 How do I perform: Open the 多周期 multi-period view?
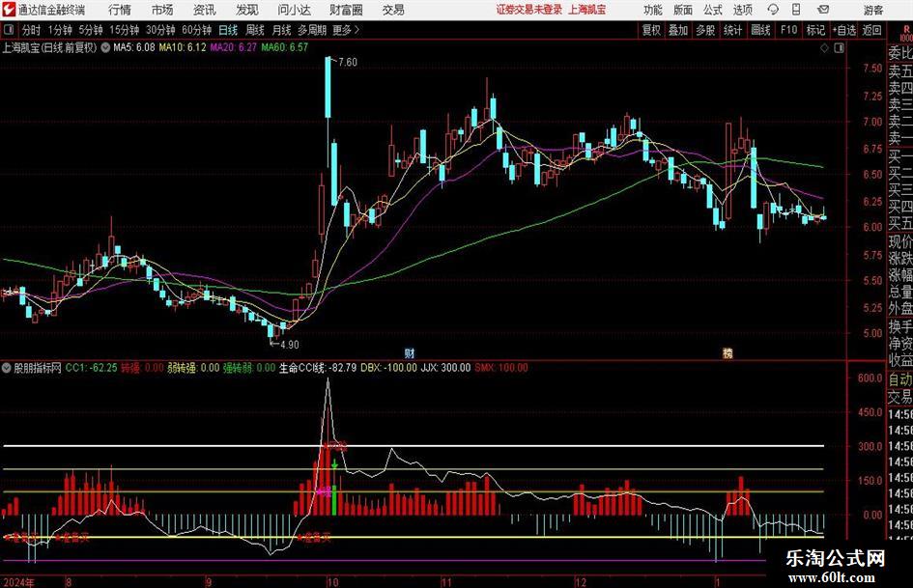(x=312, y=30)
